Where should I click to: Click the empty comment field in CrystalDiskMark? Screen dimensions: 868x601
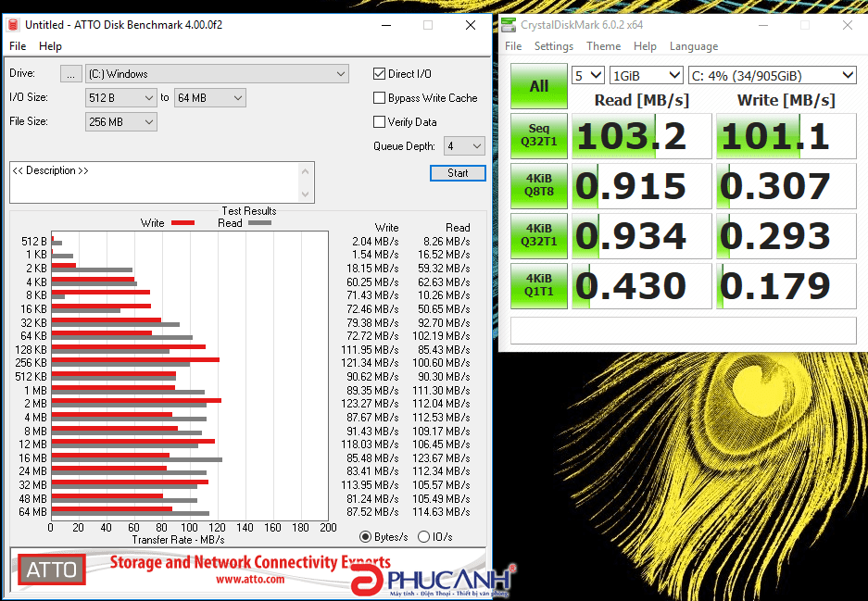(683, 331)
